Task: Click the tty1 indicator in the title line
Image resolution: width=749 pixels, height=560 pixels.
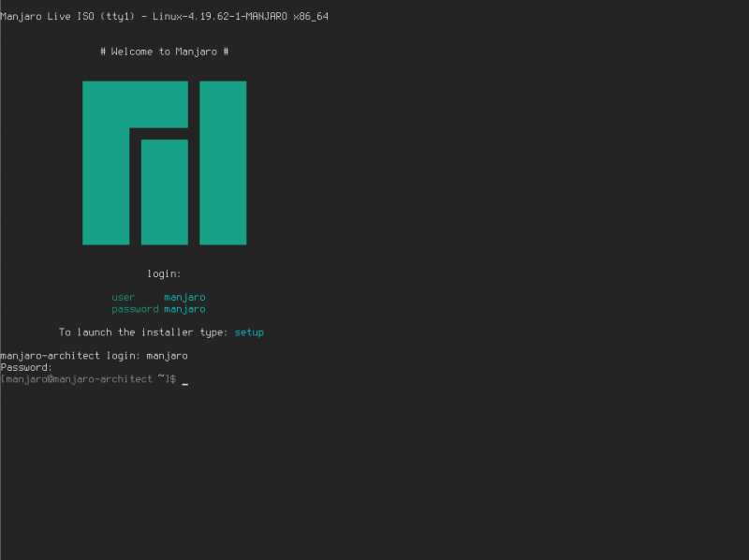Action: (x=115, y=16)
